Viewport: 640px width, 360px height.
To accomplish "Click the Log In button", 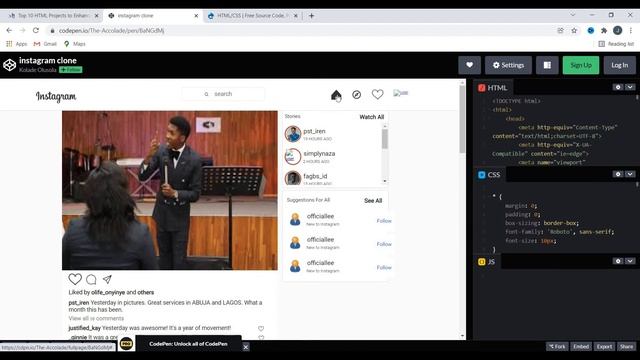I will [x=620, y=65].
